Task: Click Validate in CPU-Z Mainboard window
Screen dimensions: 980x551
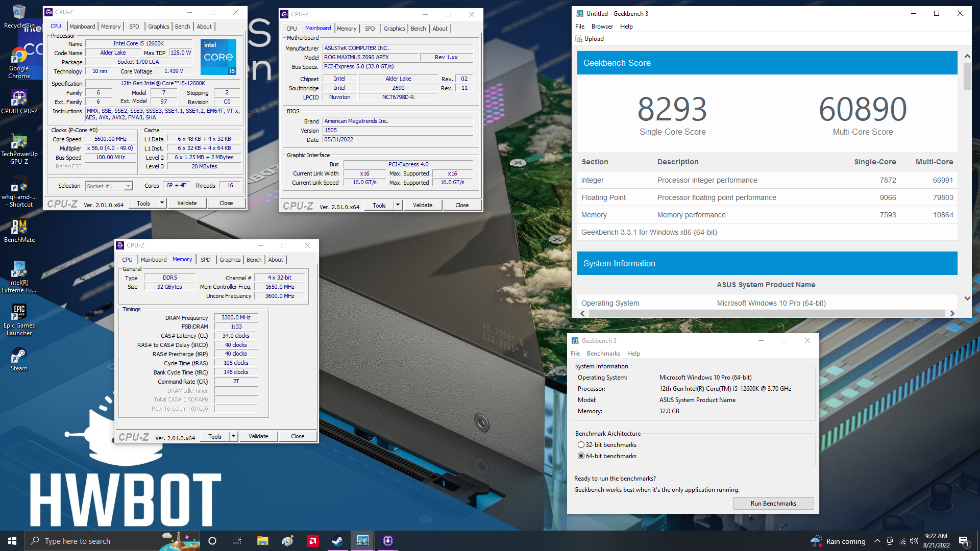Action: pyautogui.click(x=423, y=205)
